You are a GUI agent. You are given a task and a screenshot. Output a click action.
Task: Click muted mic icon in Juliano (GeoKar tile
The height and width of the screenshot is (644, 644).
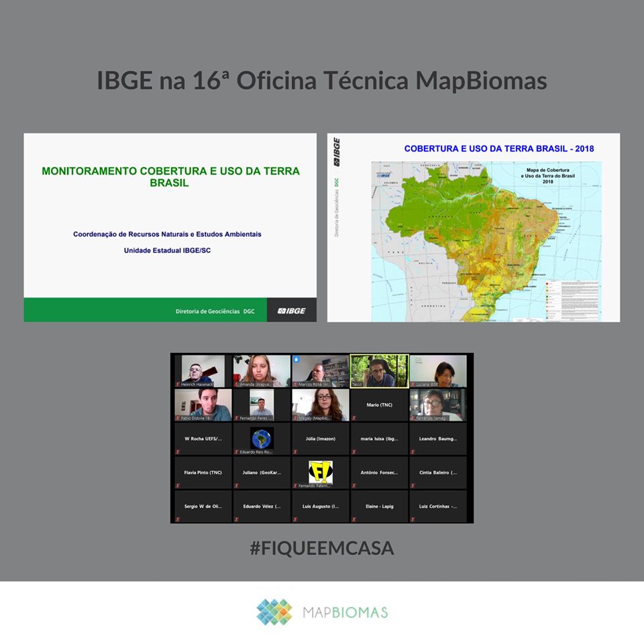(237, 486)
